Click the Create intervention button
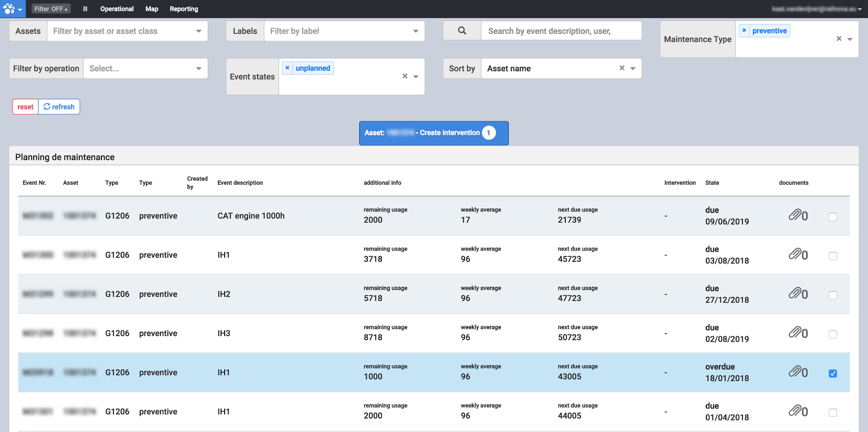This screenshot has height=432, width=868. [x=433, y=133]
